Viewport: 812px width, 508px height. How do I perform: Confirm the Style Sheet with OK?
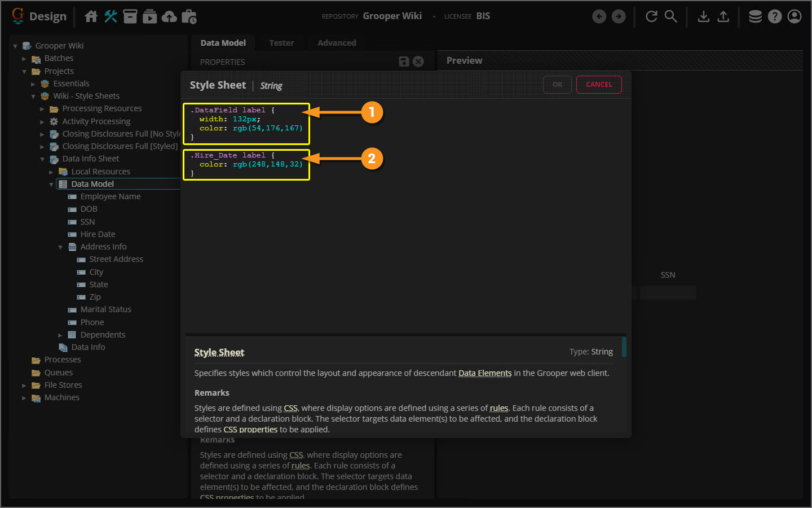(557, 85)
